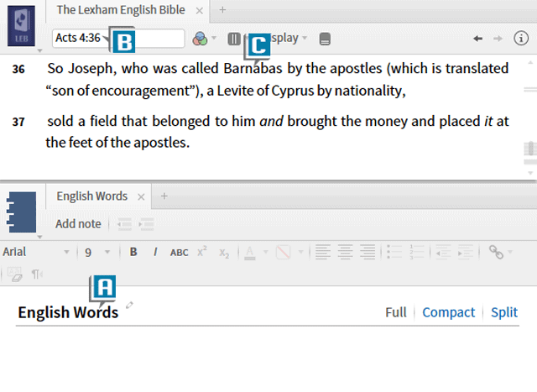Click the Bible panel scrollbar thumb
This screenshot has width=537, height=392.
[x=530, y=149]
